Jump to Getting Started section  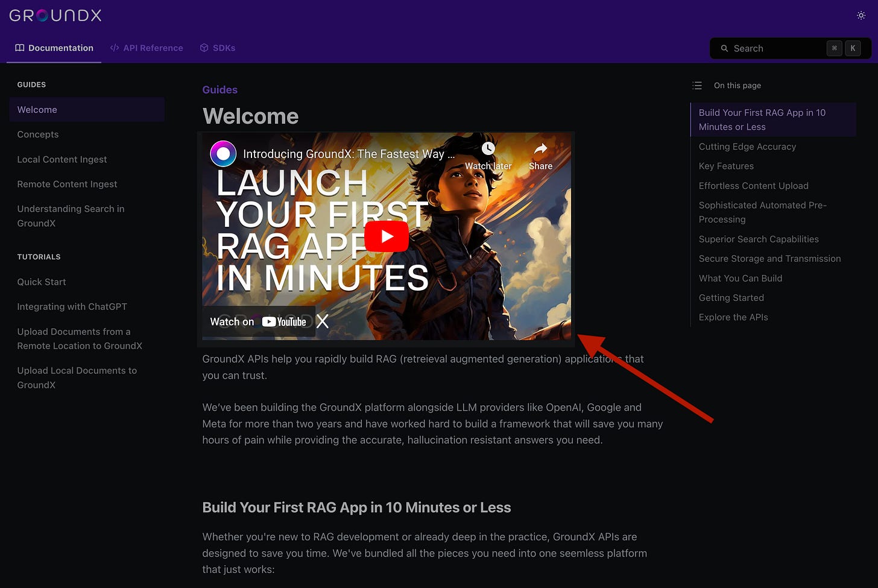tap(731, 297)
